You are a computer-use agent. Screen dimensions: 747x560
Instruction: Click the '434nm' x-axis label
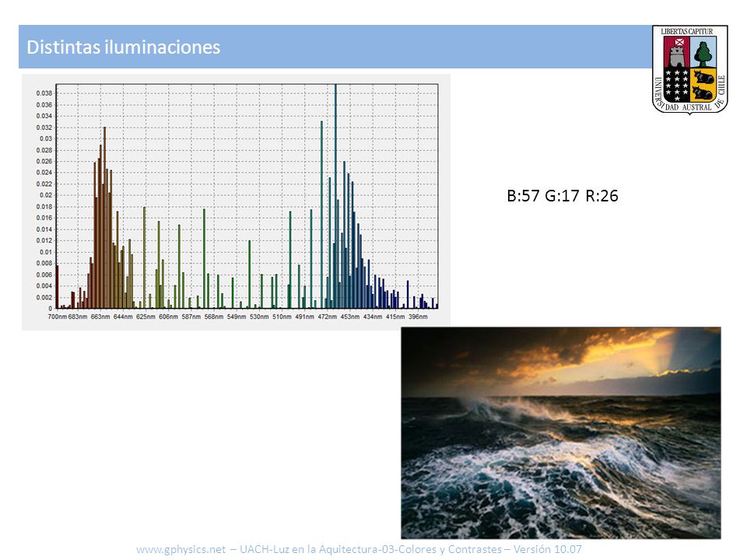click(x=373, y=317)
